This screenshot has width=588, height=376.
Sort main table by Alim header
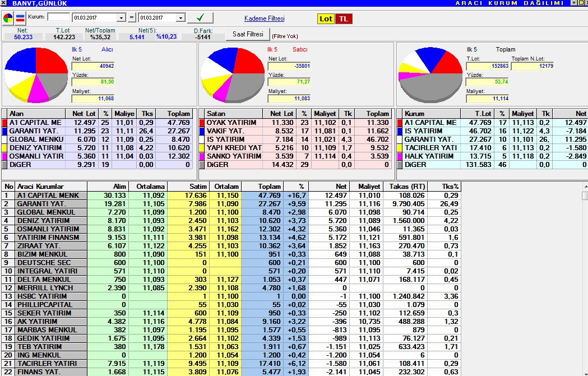tap(108, 186)
